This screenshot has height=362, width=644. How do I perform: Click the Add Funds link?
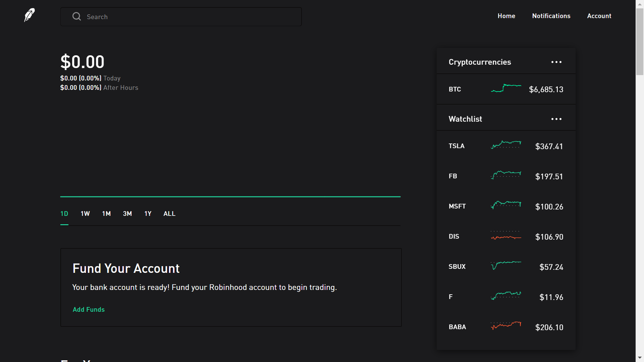point(88,310)
